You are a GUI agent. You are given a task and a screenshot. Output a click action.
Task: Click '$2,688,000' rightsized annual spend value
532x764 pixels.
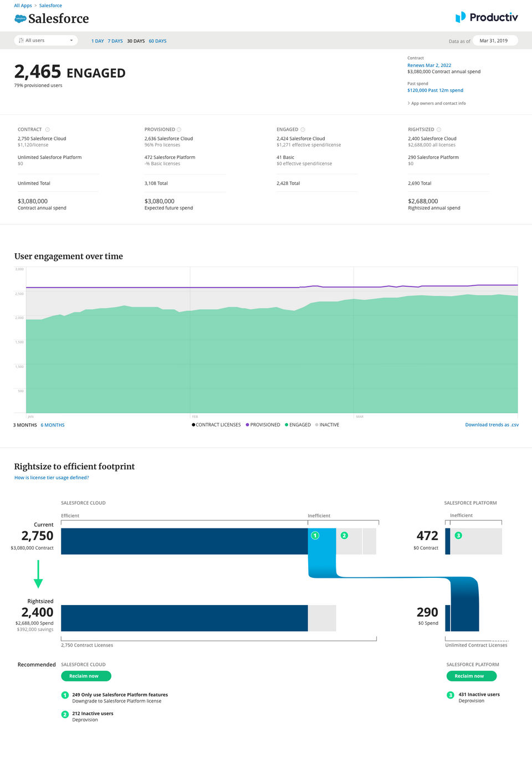tap(423, 201)
